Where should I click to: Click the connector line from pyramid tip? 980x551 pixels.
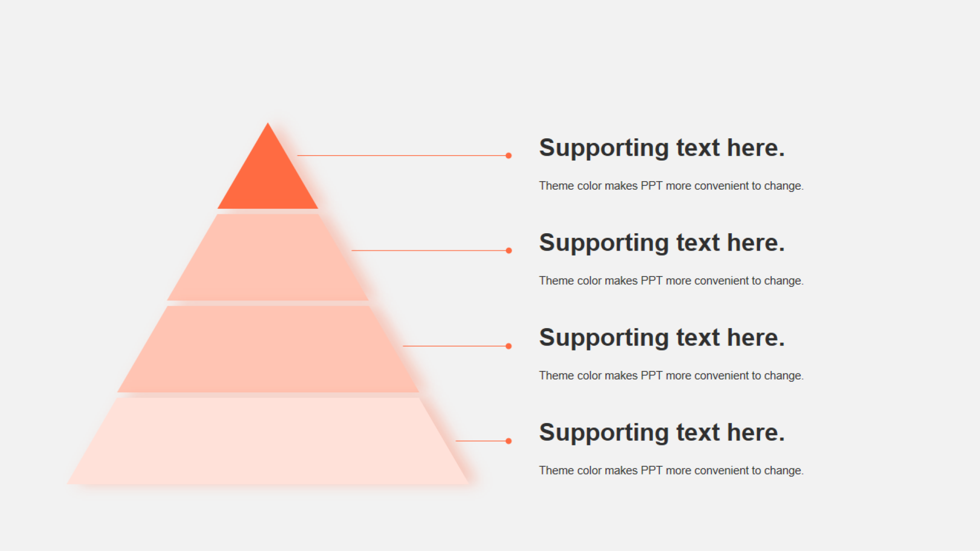click(x=401, y=156)
